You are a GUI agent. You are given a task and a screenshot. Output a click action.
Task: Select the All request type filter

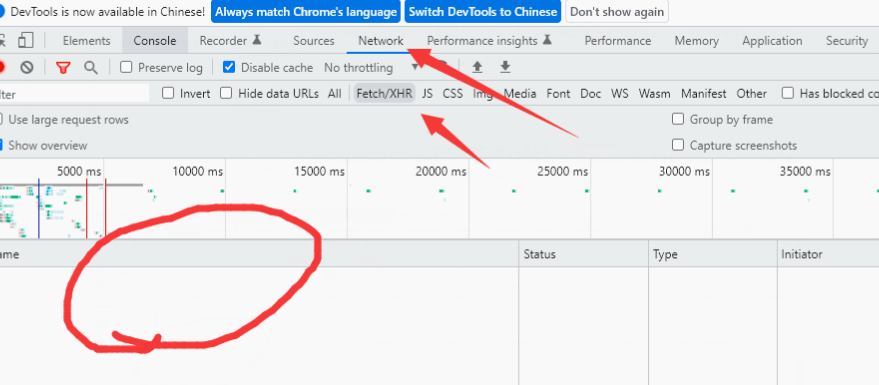pyautogui.click(x=335, y=94)
